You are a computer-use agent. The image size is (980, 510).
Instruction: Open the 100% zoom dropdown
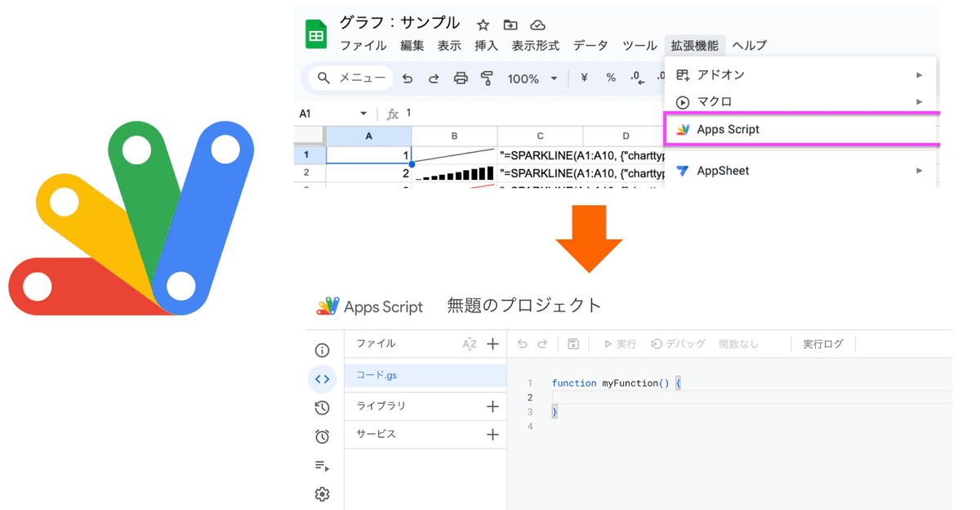tap(532, 78)
